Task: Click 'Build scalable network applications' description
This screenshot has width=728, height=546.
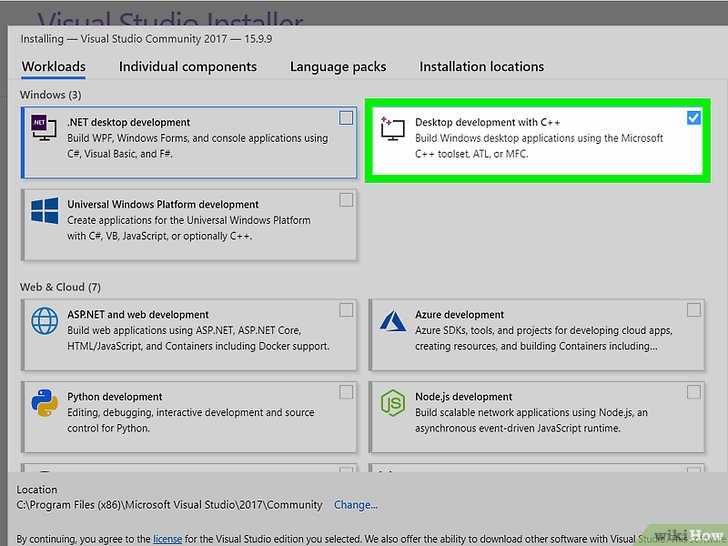Action: click(531, 420)
